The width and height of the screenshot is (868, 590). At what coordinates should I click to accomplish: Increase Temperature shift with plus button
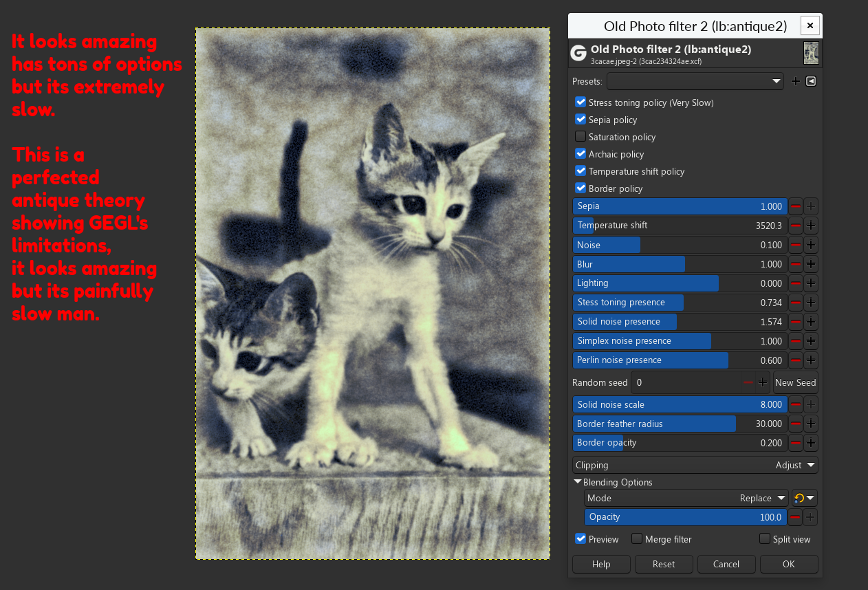click(x=811, y=226)
